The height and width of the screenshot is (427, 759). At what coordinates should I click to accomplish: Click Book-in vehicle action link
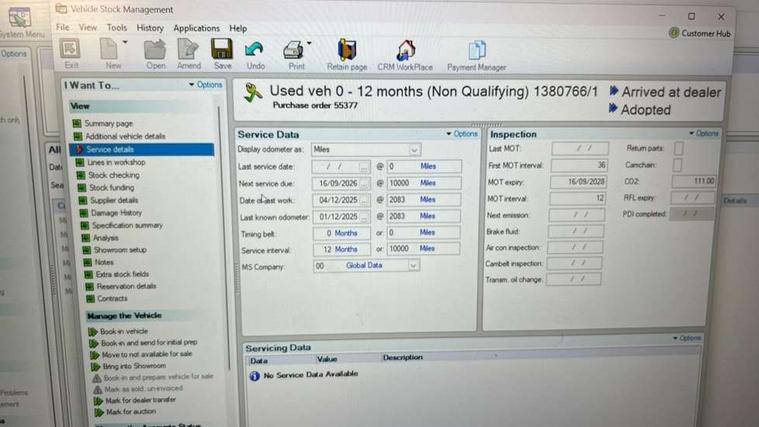tap(123, 331)
